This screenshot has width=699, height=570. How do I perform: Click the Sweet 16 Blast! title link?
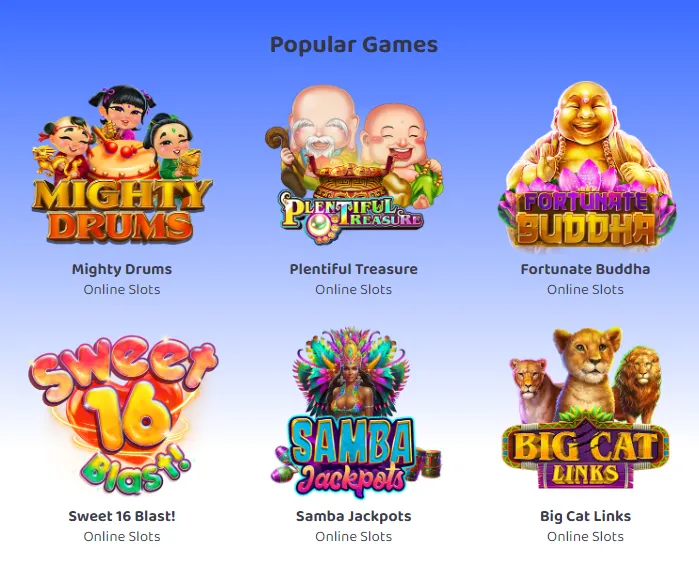tap(122, 516)
